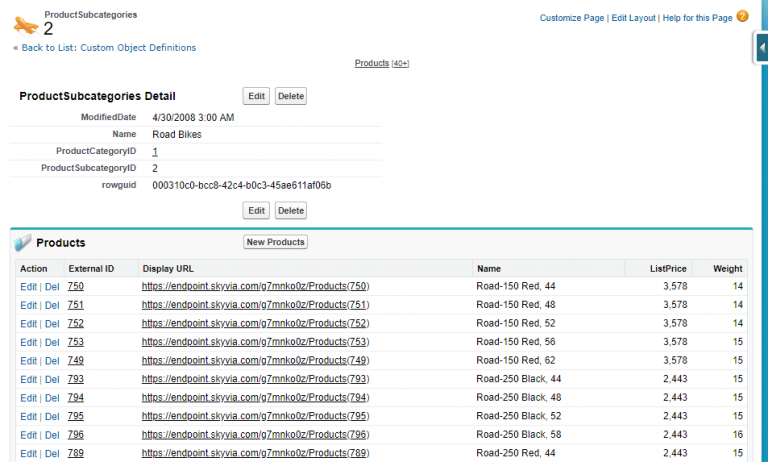Expand the collapsed sidebar arrow tab

point(761,48)
